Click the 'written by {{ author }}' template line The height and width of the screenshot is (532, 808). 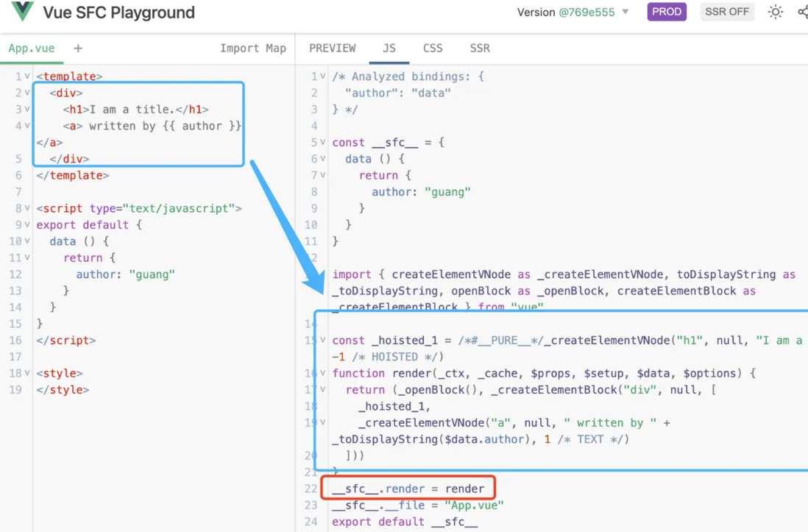coord(152,126)
